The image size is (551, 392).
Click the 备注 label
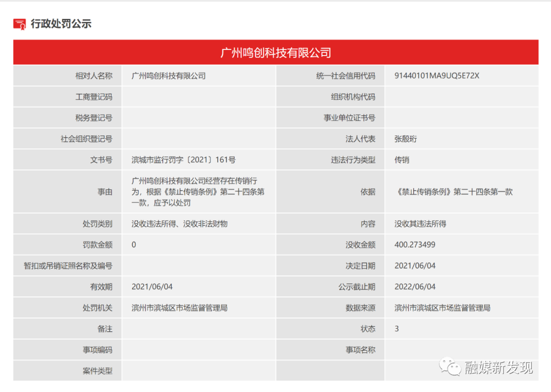(x=105, y=329)
